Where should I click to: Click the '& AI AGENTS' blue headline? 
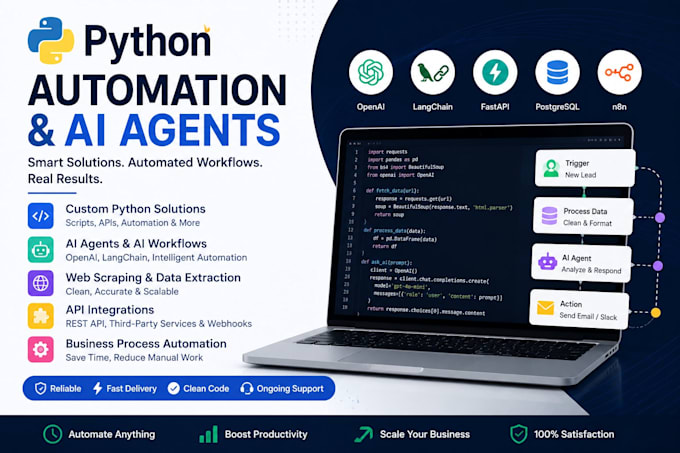[x=154, y=130]
